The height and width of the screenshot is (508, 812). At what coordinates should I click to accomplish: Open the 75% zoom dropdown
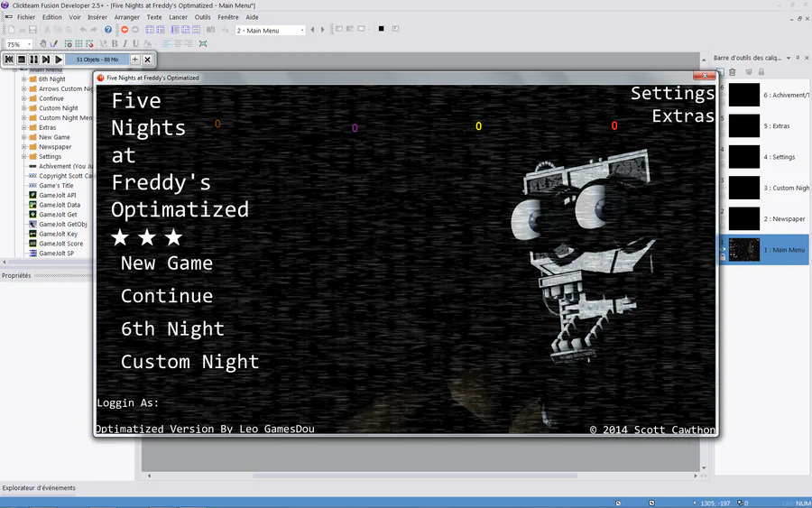(29, 44)
